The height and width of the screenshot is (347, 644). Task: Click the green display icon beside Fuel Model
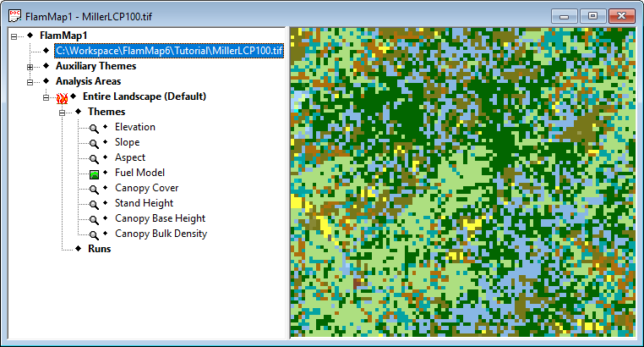94,174
